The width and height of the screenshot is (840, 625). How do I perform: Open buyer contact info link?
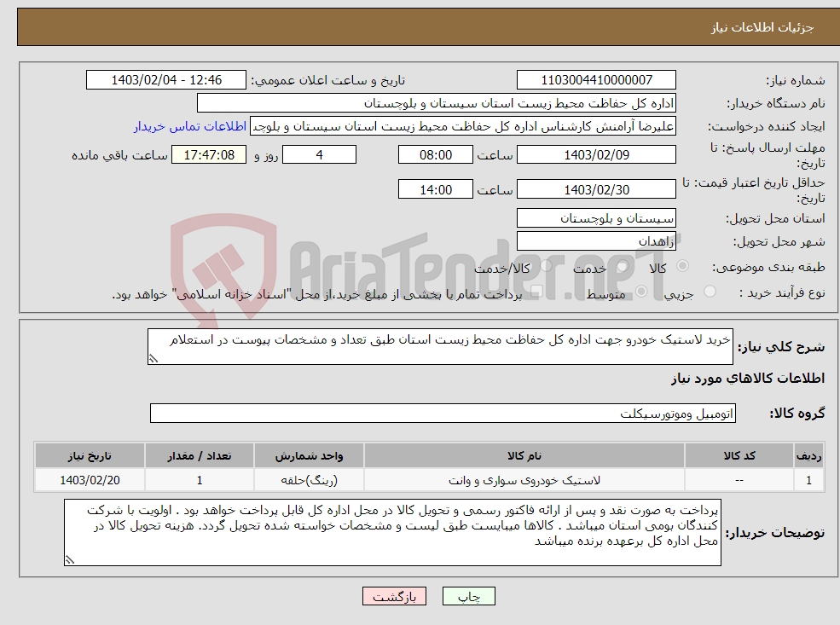point(190,126)
